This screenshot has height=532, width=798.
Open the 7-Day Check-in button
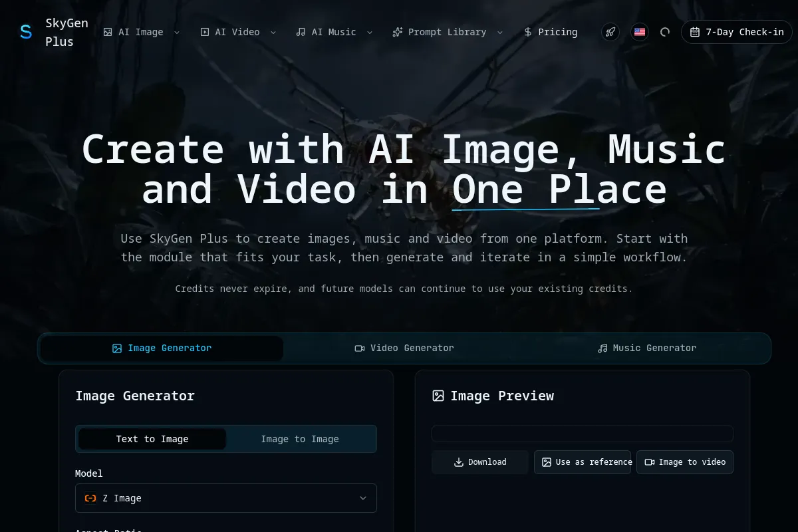[x=737, y=32]
